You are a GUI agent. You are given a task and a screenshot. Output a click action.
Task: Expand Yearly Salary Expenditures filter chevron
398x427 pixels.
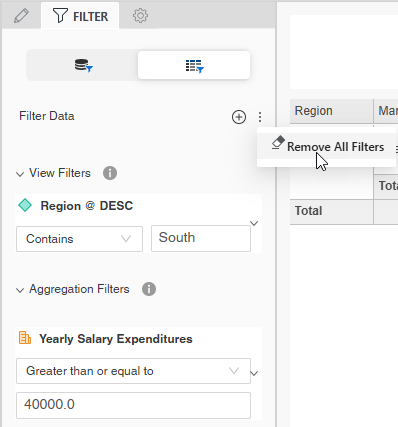[254, 373]
